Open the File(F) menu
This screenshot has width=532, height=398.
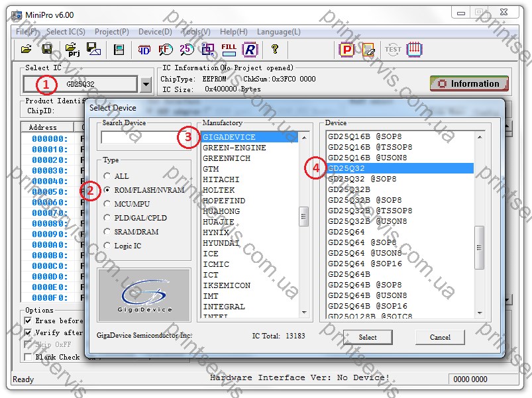click(27, 32)
